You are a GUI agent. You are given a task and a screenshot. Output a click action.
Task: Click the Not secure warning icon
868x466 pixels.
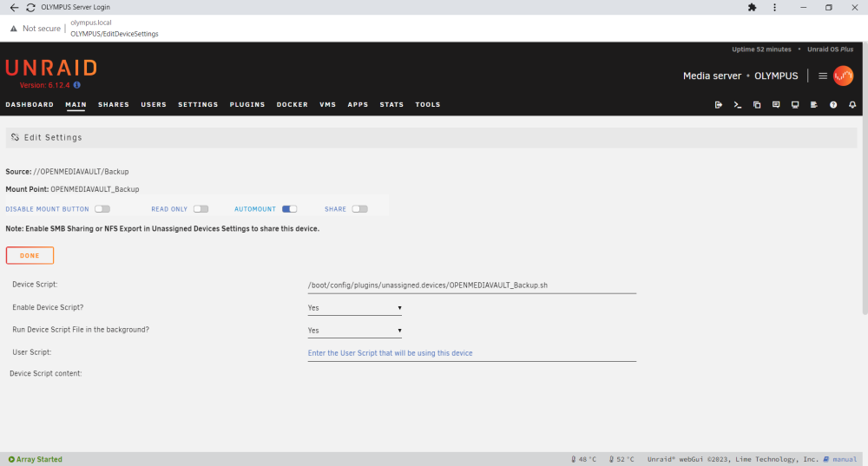(x=14, y=29)
